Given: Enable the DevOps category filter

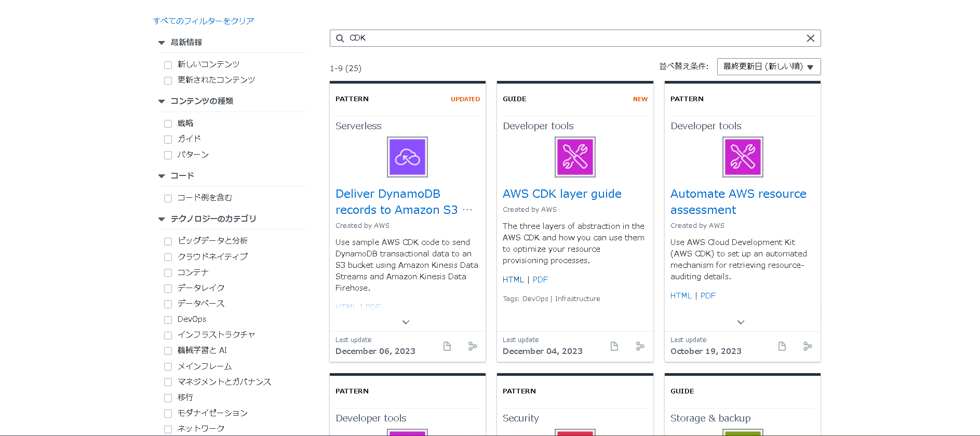Looking at the screenshot, I should tap(168, 320).
